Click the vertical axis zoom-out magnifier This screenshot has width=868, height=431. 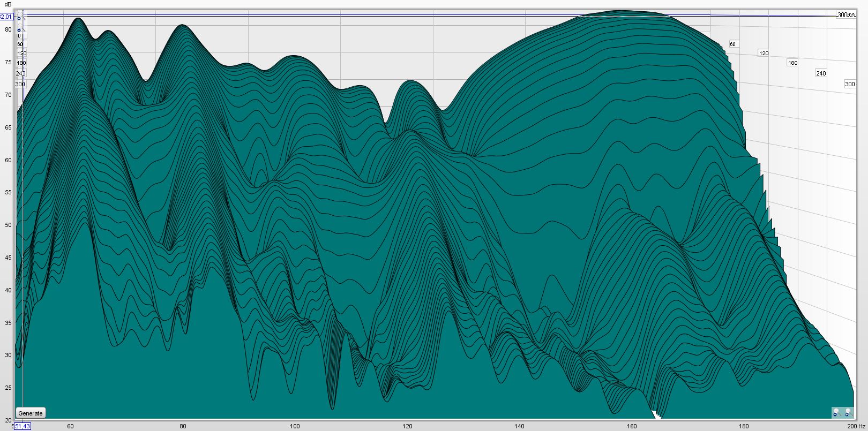[20, 29]
